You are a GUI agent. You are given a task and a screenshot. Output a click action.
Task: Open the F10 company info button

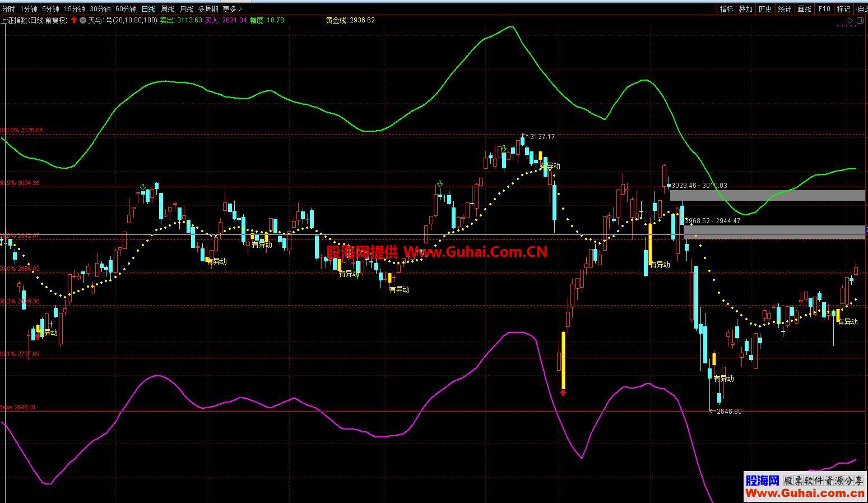pos(824,9)
